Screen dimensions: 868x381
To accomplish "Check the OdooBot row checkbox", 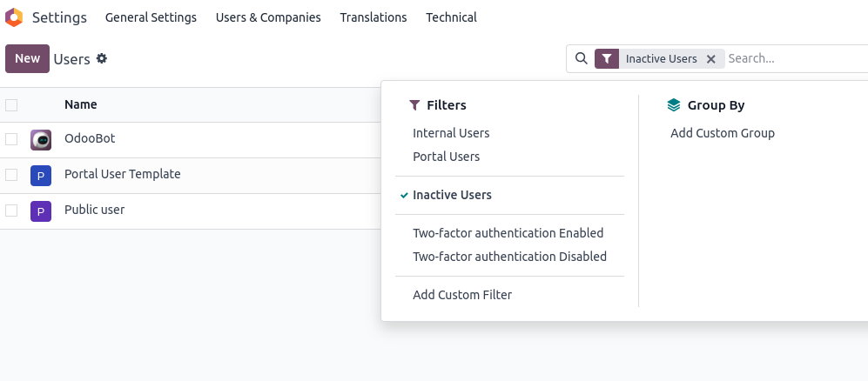I will click(x=11, y=139).
